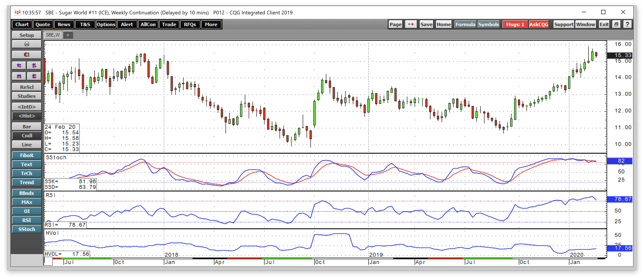Select the Trend drawing tool
This screenshot has height=279, width=644.
(27, 183)
